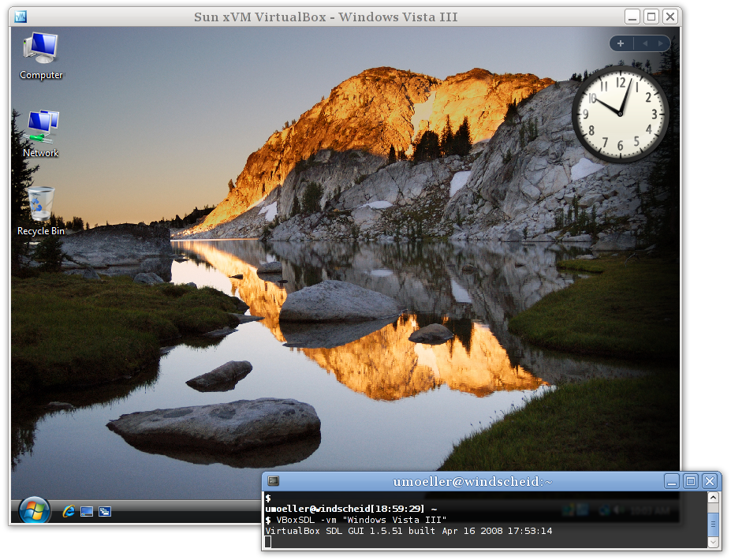Add a gadget with sidebar plus button
731x560 pixels.
tap(621, 43)
